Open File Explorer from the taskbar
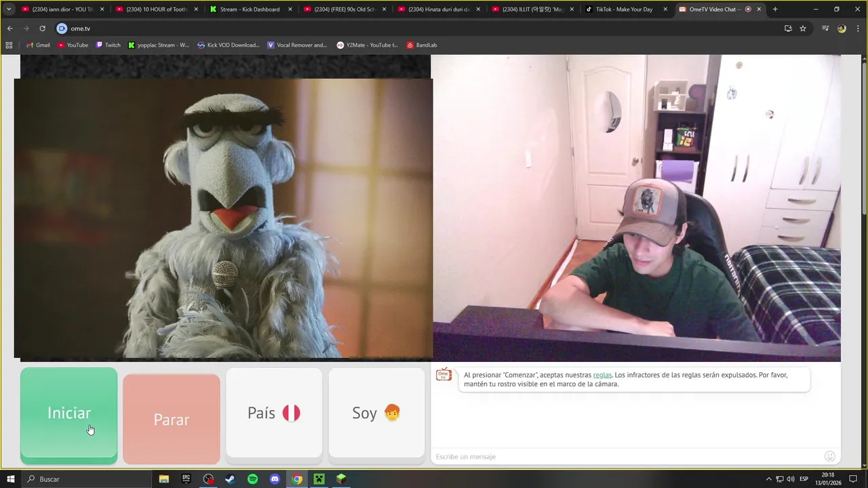 pos(164,479)
